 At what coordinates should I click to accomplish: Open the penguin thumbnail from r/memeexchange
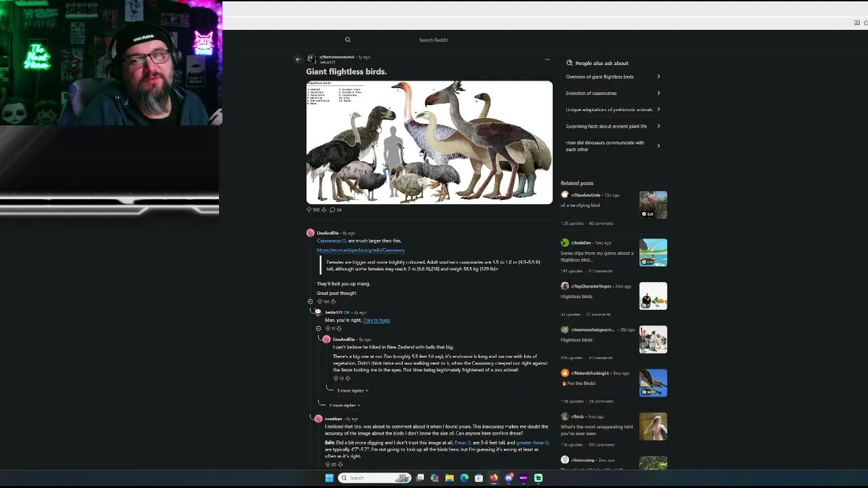pyautogui.click(x=653, y=339)
